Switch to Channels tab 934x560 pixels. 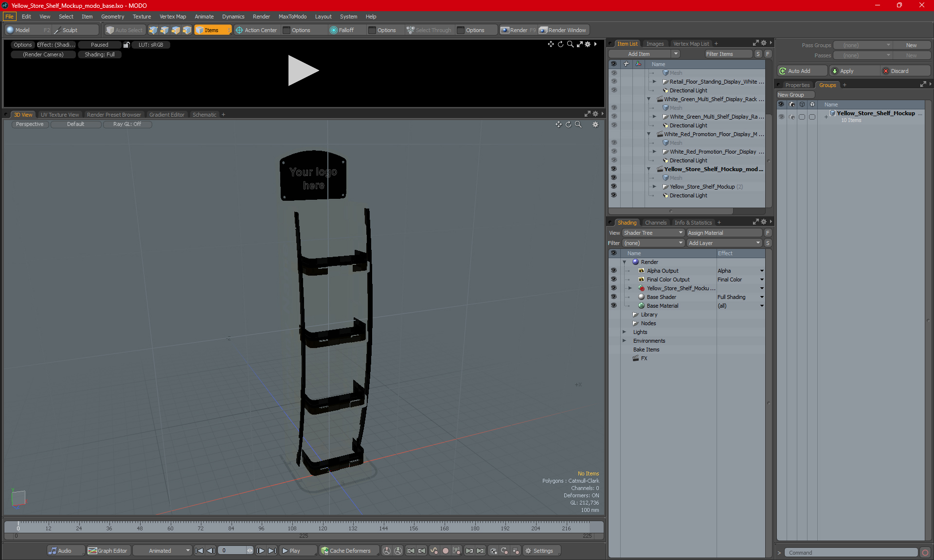pyautogui.click(x=656, y=223)
